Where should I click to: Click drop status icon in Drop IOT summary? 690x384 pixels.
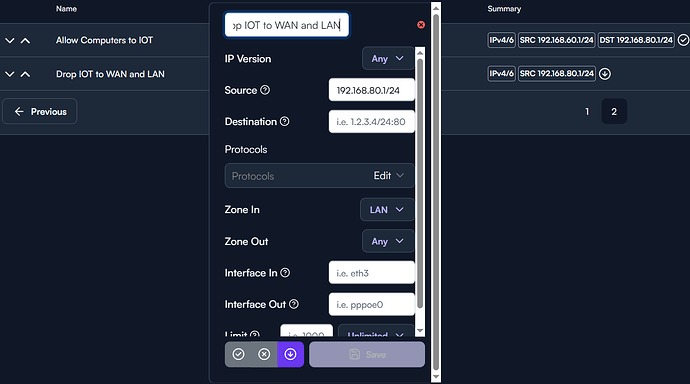tap(605, 73)
